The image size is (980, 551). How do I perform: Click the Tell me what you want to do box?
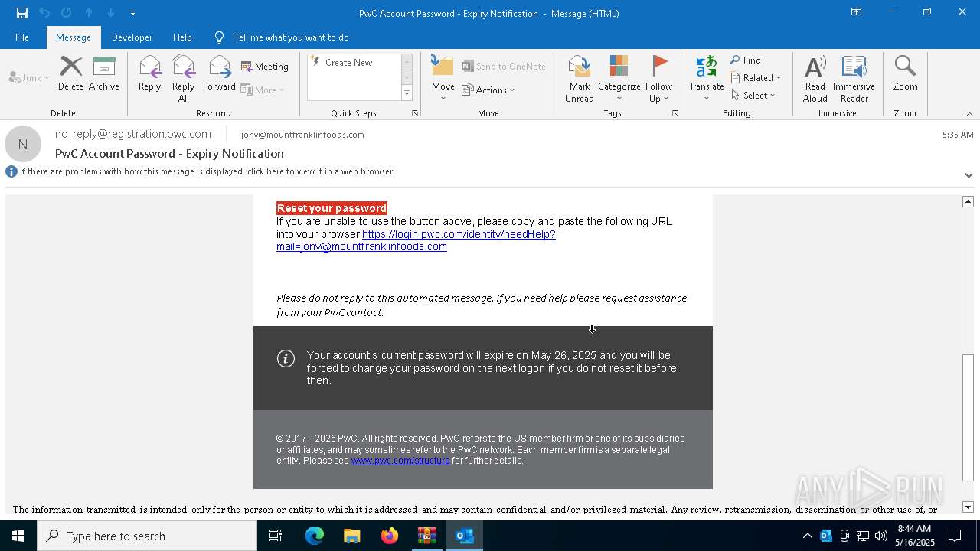click(x=291, y=37)
